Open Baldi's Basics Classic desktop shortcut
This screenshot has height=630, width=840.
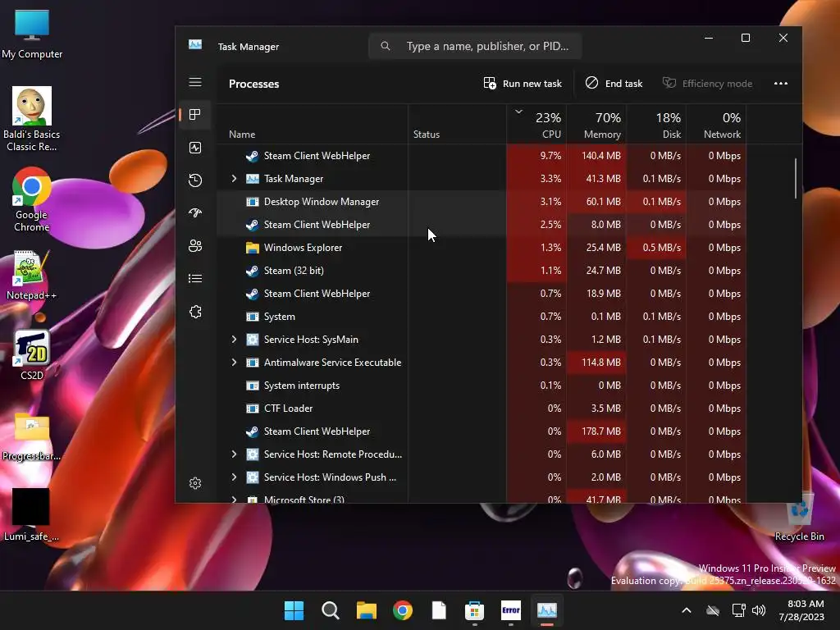32,120
